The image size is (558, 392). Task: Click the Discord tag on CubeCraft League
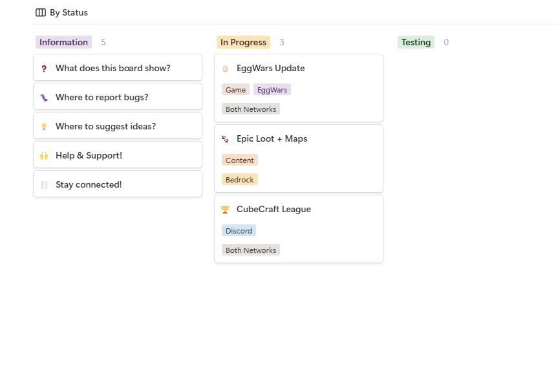(239, 231)
